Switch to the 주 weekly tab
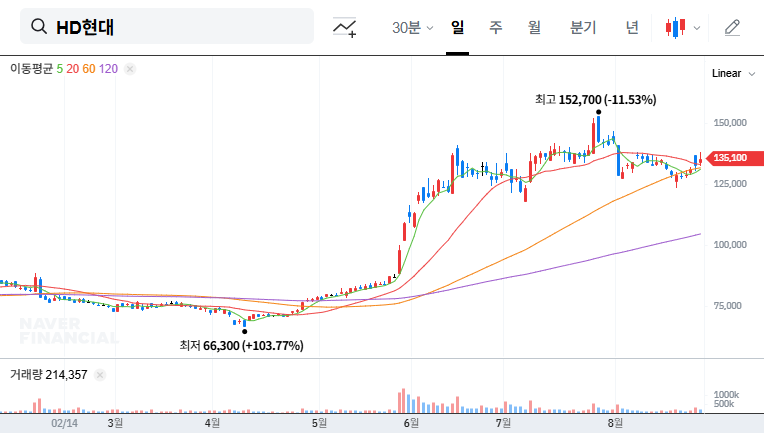 pos(496,27)
